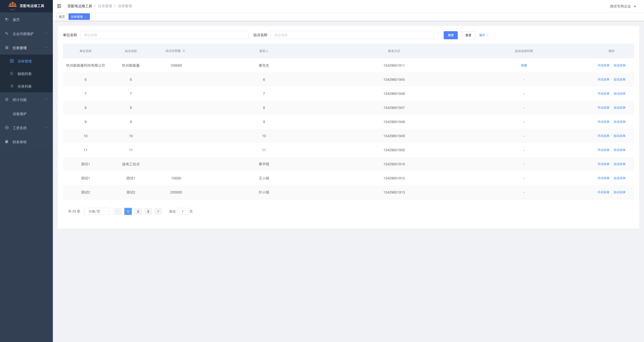Click the hamburger sidebar collapse icon
The width and height of the screenshot is (644, 342).
point(59,6)
